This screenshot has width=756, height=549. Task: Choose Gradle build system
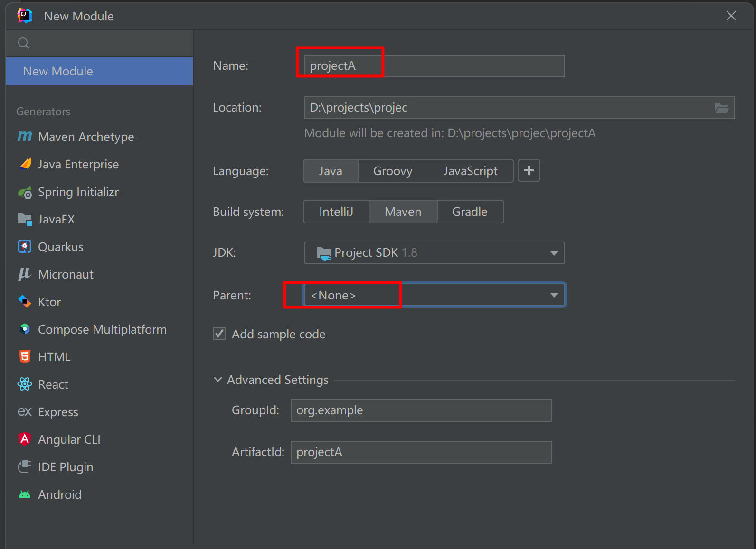point(470,212)
